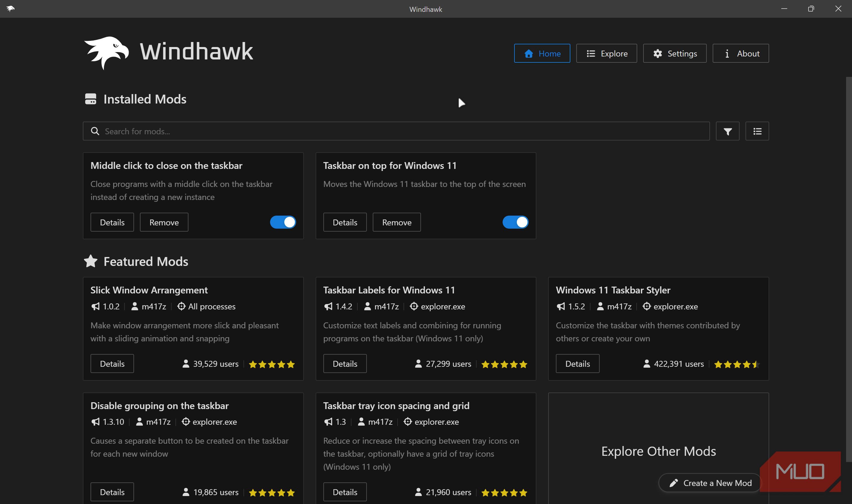
Task: Open the filter mods funnel icon
Action: coord(727,131)
